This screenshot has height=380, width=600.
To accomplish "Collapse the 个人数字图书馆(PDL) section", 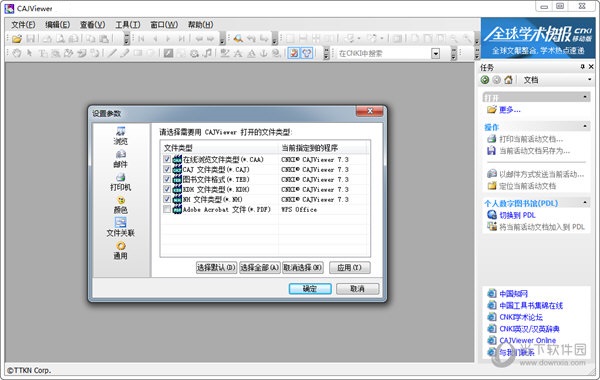I will [x=585, y=202].
